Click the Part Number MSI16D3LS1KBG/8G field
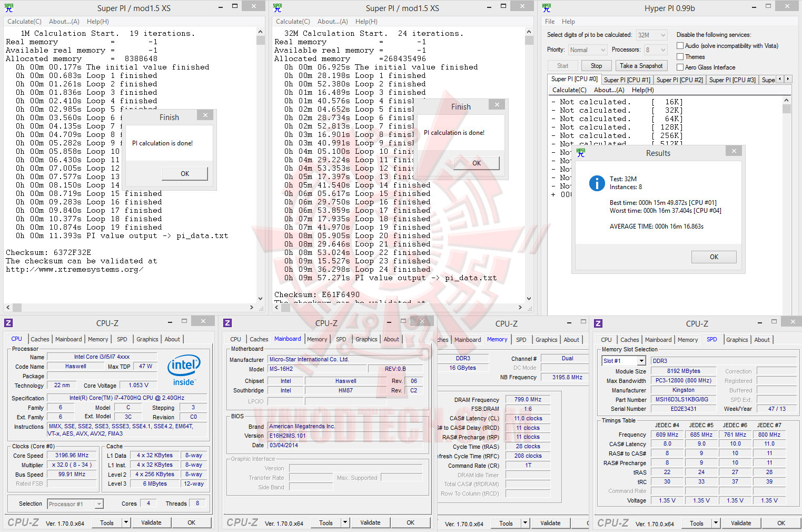This screenshot has width=802, height=532. 683,400
